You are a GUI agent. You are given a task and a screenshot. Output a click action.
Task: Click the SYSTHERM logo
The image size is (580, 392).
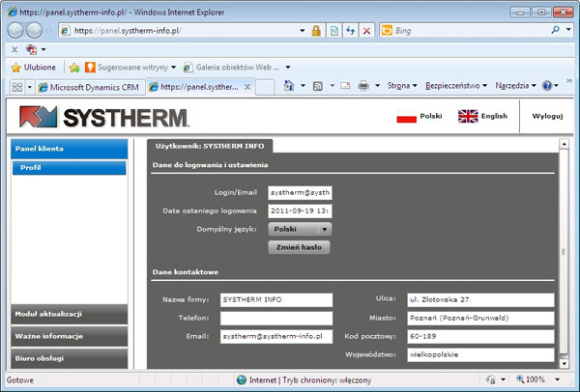point(104,117)
